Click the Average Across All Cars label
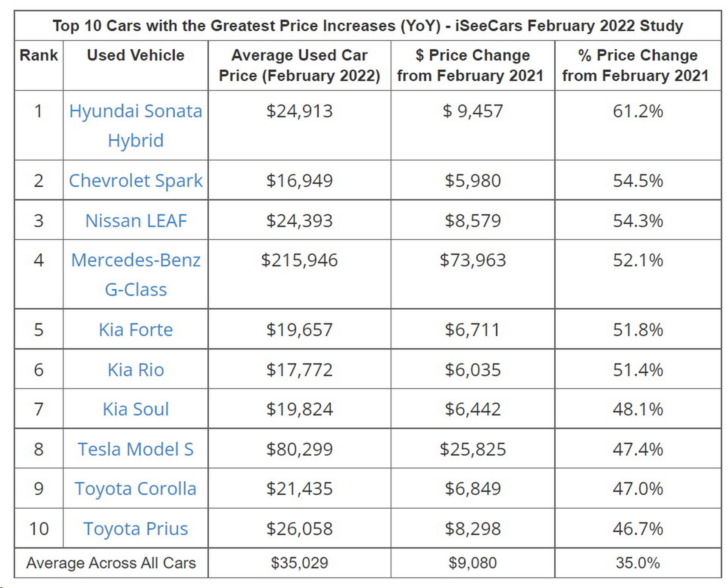This screenshot has height=588, width=726. (111, 563)
